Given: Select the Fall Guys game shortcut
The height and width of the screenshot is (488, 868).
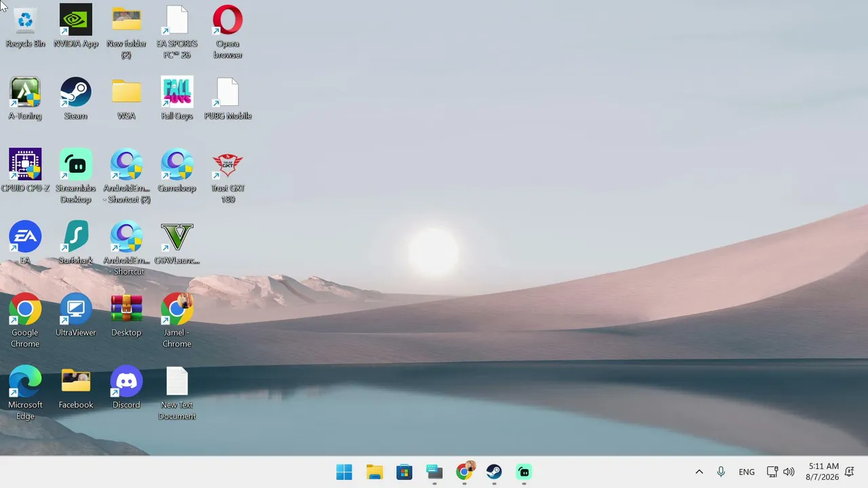Looking at the screenshot, I should click(177, 99).
